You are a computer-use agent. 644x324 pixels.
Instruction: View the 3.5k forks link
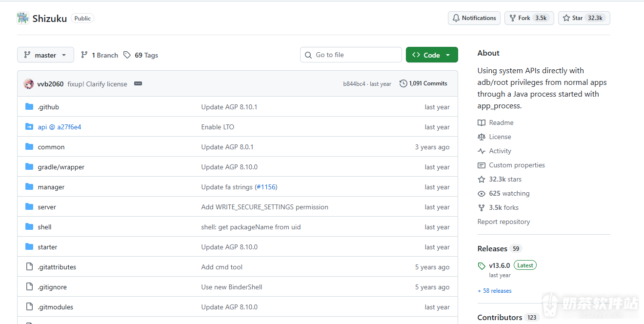pyautogui.click(x=498, y=207)
